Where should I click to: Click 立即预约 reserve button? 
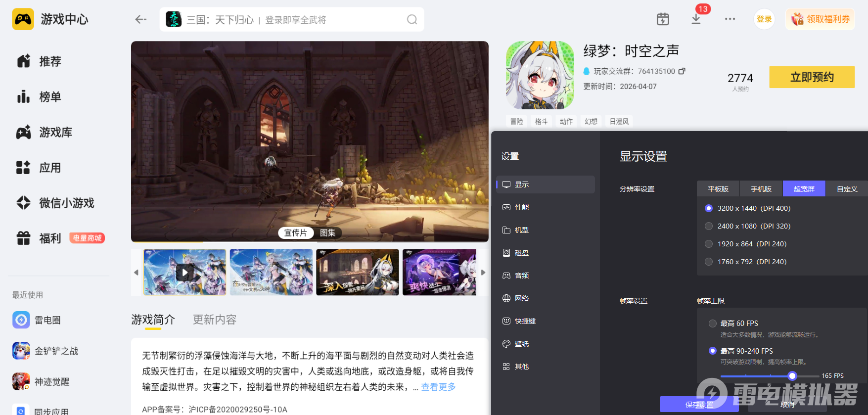tap(812, 77)
